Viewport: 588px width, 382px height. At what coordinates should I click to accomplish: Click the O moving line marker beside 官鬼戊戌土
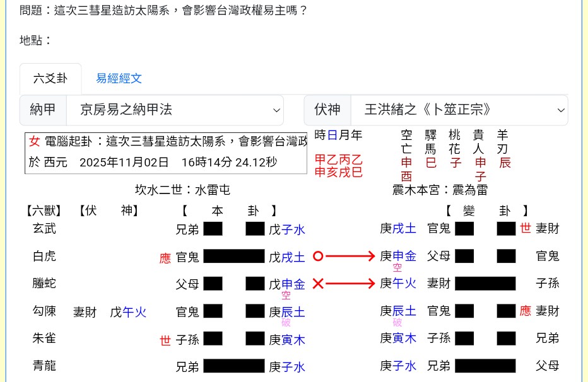[x=319, y=256]
